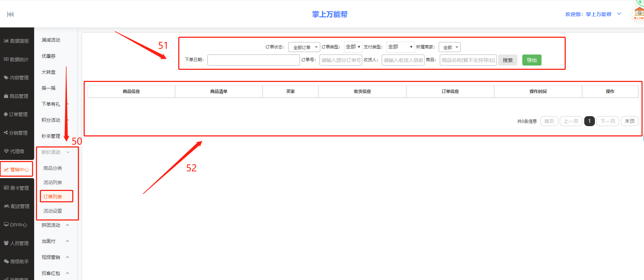Open 商品管理 with the shopping bag icon

(x=17, y=96)
